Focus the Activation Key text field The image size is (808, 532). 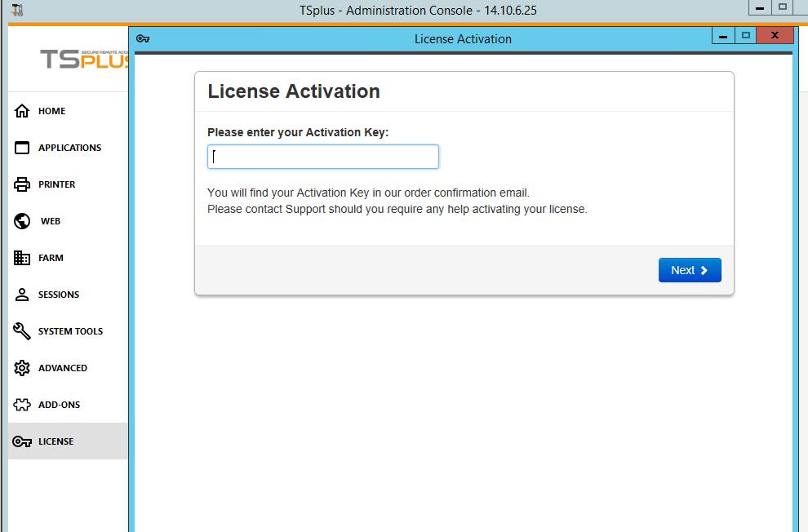323,157
